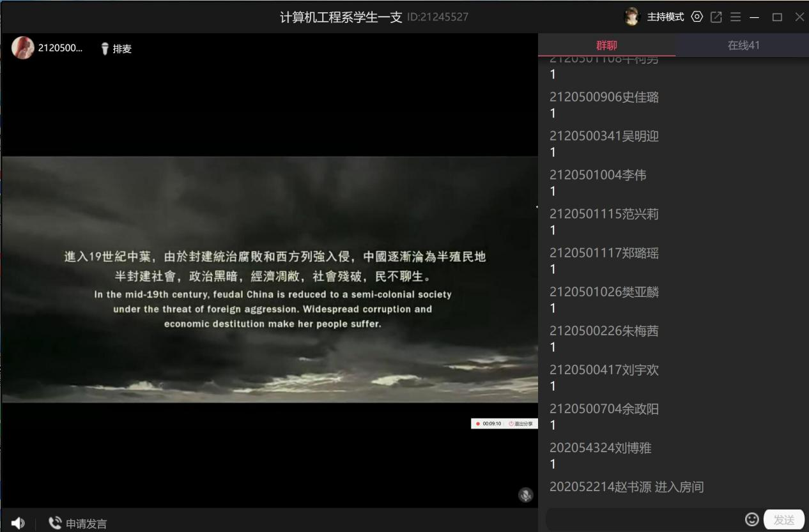Maximize the live room window

[x=777, y=17]
